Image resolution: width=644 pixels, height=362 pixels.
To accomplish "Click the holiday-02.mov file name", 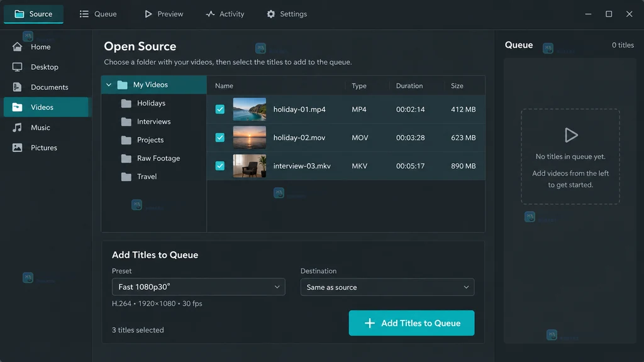I will pos(299,138).
